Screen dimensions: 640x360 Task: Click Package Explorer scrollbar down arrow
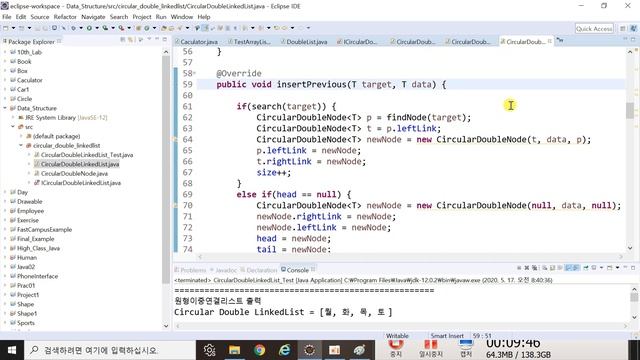click(x=166, y=326)
